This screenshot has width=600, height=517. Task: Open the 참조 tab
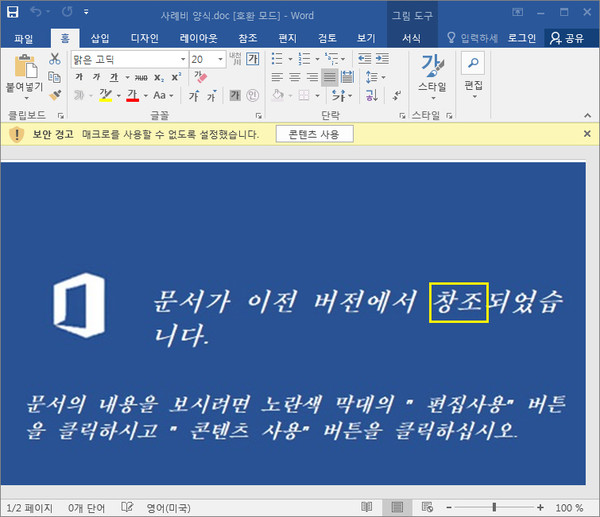pos(248,38)
